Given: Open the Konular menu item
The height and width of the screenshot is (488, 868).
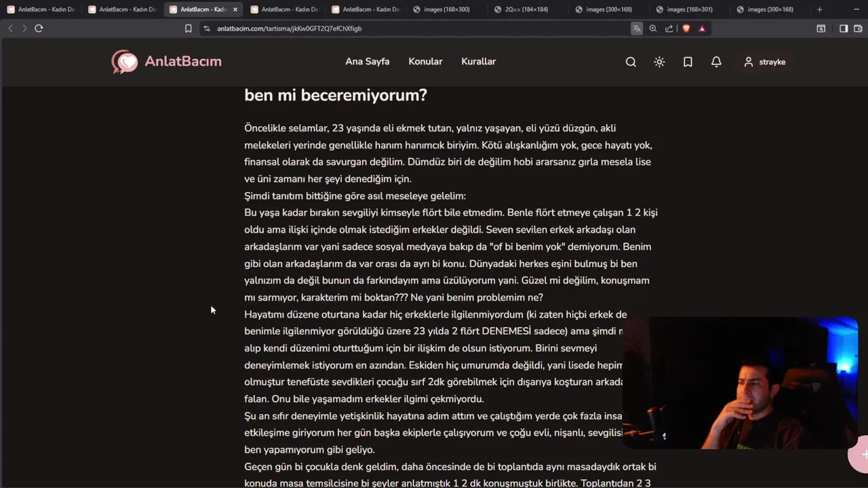Looking at the screenshot, I should pos(425,61).
